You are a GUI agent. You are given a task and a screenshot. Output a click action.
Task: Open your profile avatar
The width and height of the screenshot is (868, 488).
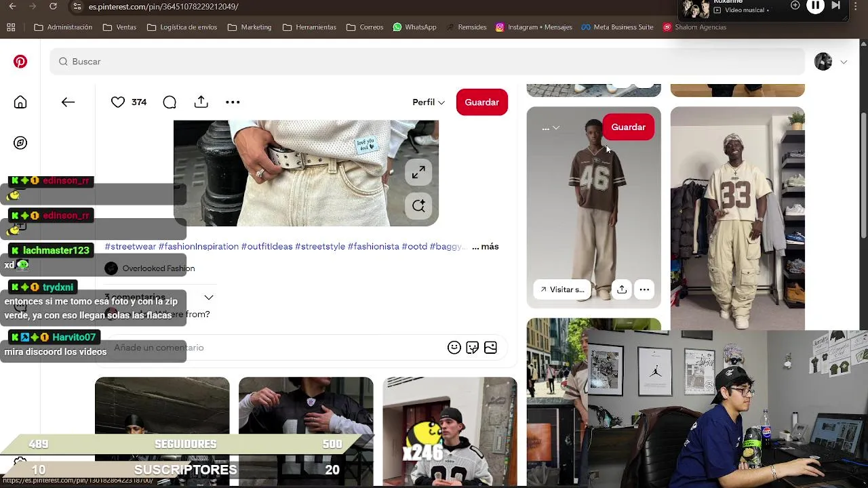point(823,62)
